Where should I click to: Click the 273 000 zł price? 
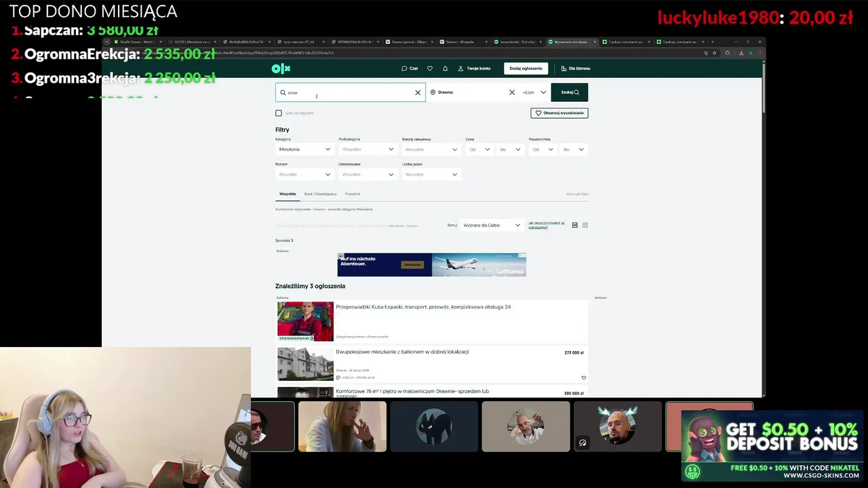coord(574,352)
